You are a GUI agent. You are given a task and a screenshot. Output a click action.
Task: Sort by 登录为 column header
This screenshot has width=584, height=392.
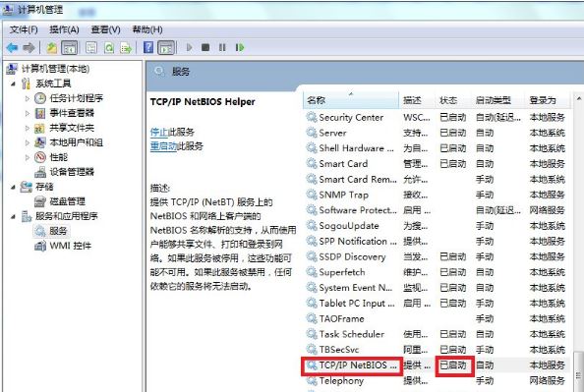[548, 100]
